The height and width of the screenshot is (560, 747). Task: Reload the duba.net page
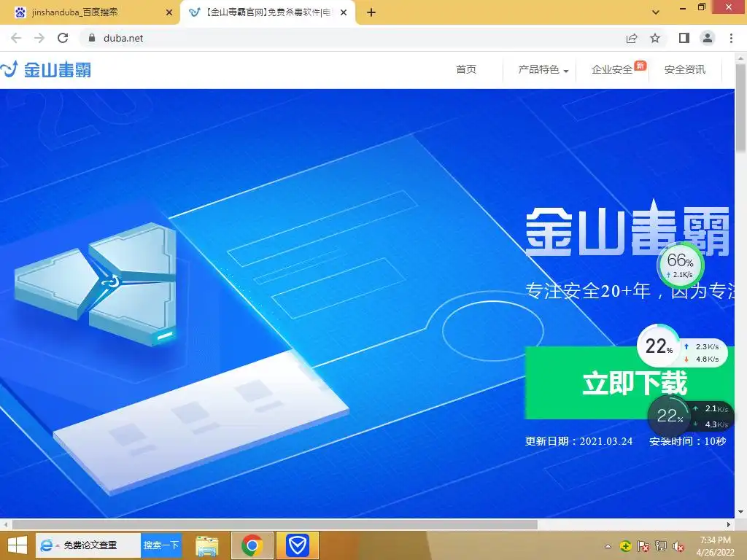63,38
